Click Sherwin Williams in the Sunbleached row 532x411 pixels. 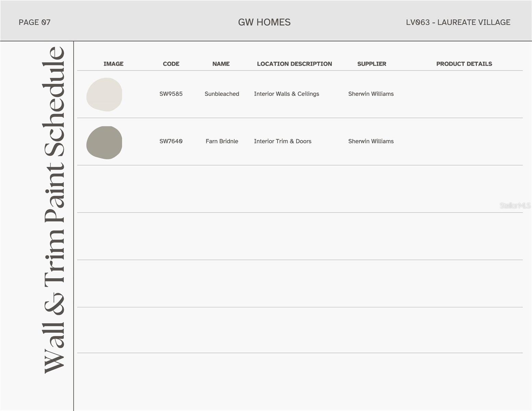(371, 94)
